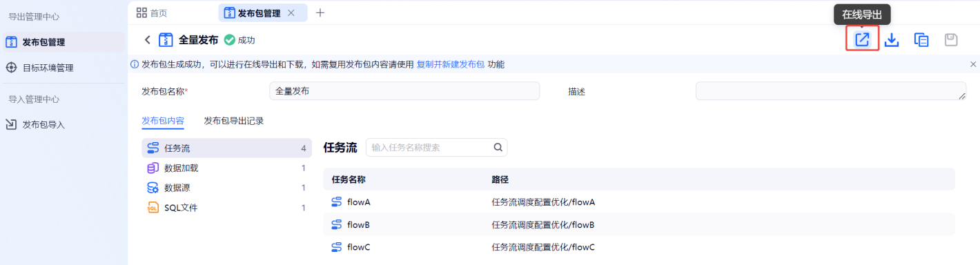This screenshot has height=265, width=980.
Task: Click the 任务名称 column header
Action: (349, 179)
